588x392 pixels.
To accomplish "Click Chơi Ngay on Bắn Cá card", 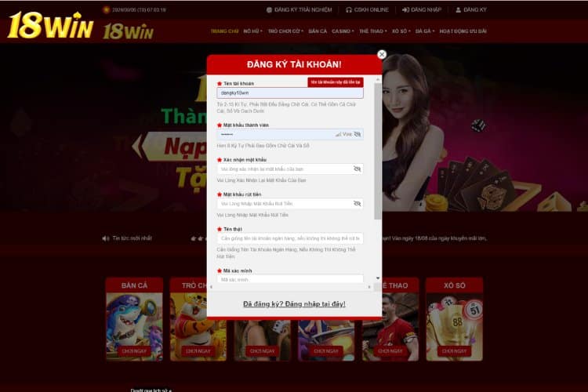I will coord(134,351).
